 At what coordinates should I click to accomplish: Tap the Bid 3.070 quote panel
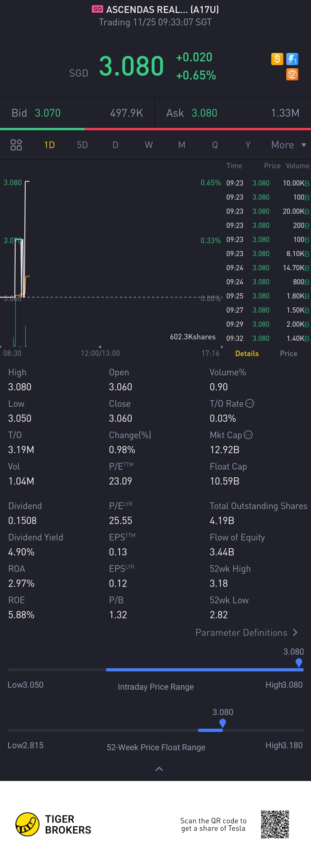pyautogui.click(x=77, y=113)
